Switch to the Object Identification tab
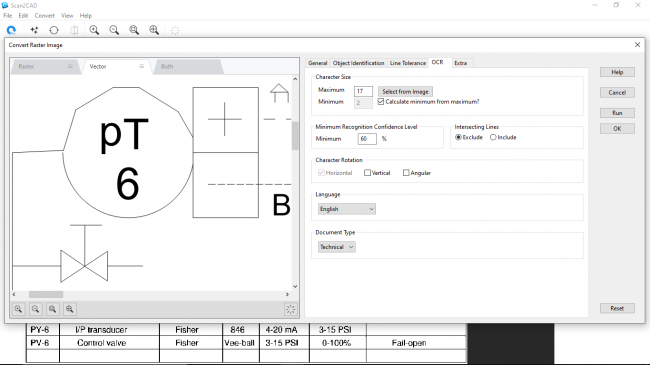This screenshot has height=365, width=650. [359, 63]
